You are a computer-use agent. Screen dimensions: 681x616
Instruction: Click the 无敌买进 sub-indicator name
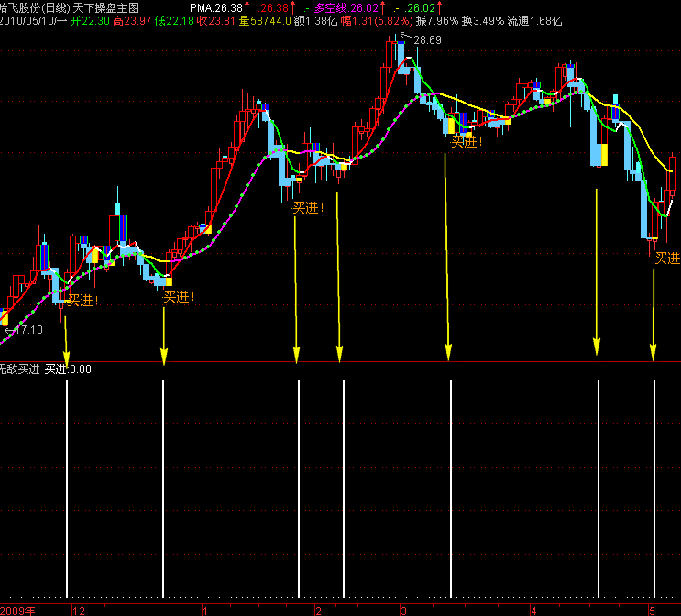point(20,369)
